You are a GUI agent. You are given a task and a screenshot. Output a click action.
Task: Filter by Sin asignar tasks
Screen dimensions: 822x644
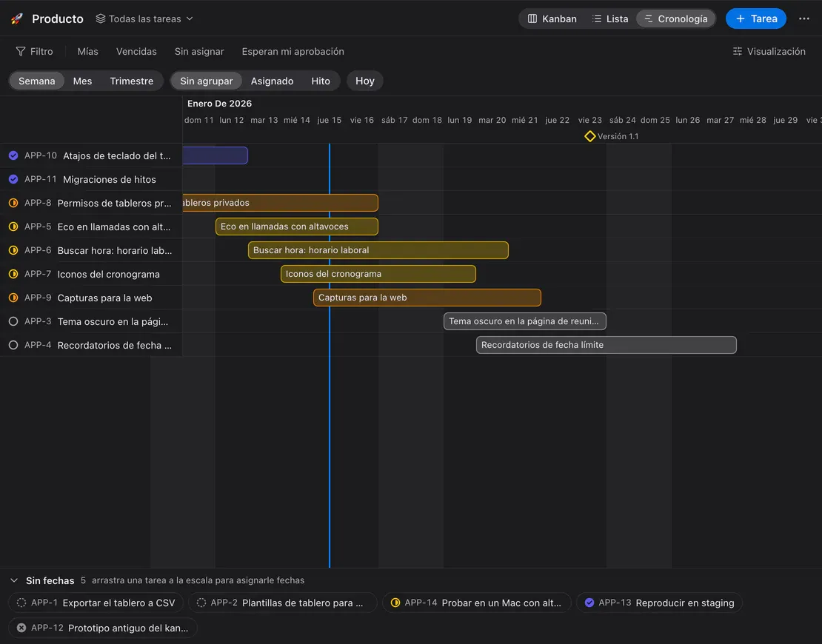(199, 51)
